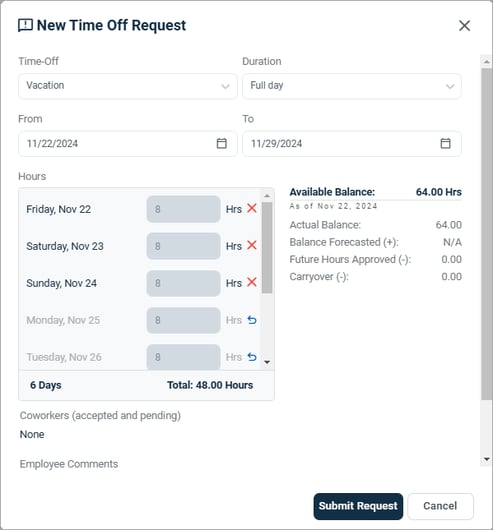
Task: Restore Tuesday, Nov 26 with undo arrow
Action: (x=252, y=357)
